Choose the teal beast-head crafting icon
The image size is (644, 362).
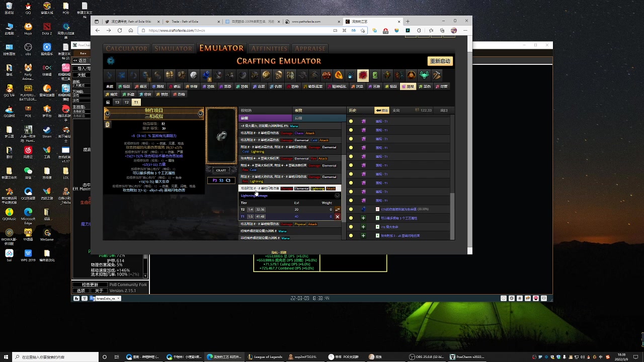[x=424, y=75]
